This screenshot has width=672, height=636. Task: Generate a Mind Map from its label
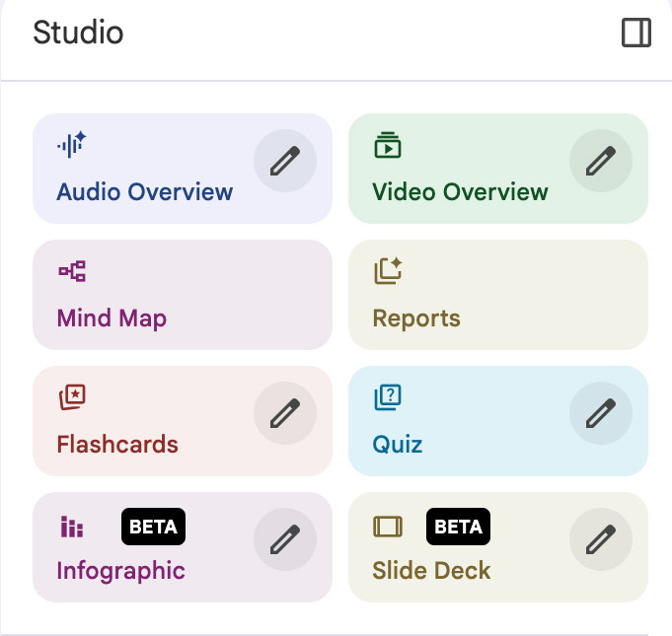click(112, 318)
